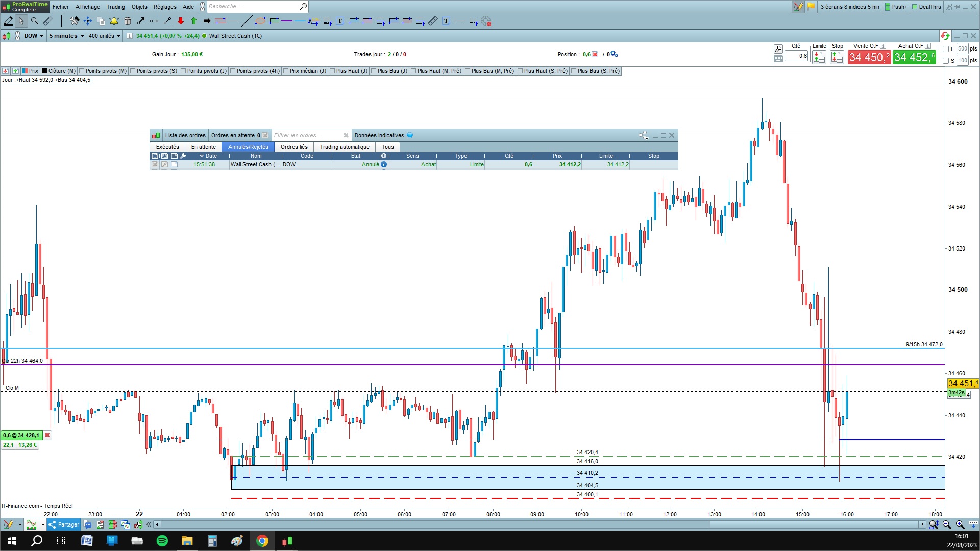Select the ellipse drawing tool
Screen dimensions: 980x551
point(260,21)
